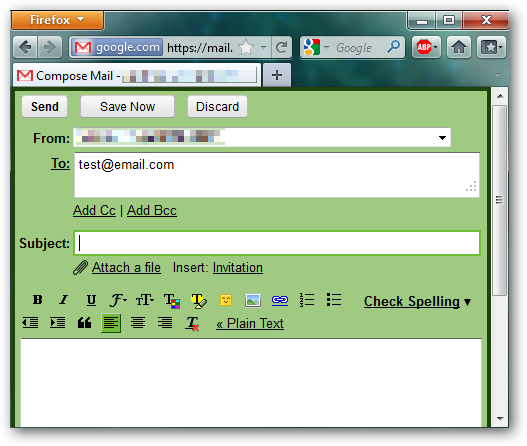Insert a hyperlink
Image resolution: width=527 pixels, height=446 pixels.
coord(280,300)
